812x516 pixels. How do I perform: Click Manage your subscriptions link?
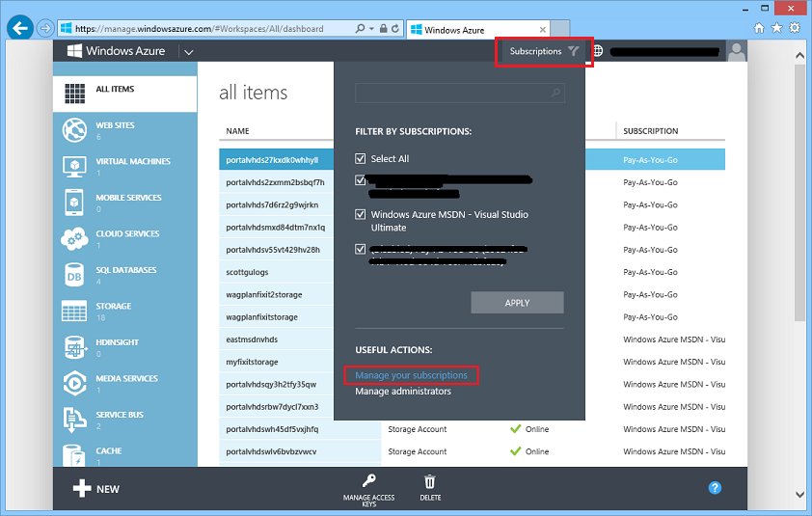coord(411,375)
